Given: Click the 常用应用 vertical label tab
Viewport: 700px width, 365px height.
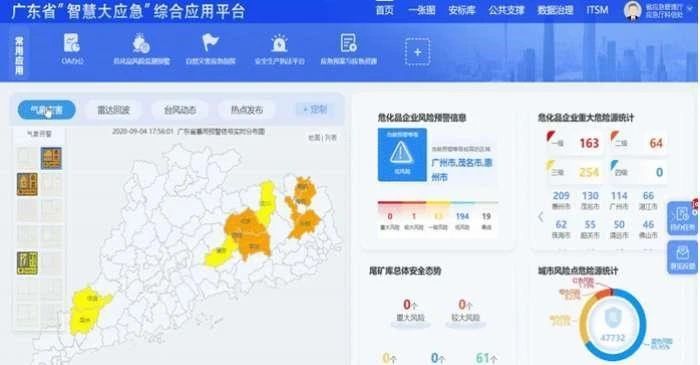Looking at the screenshot, I should click(x=19, y=54).
